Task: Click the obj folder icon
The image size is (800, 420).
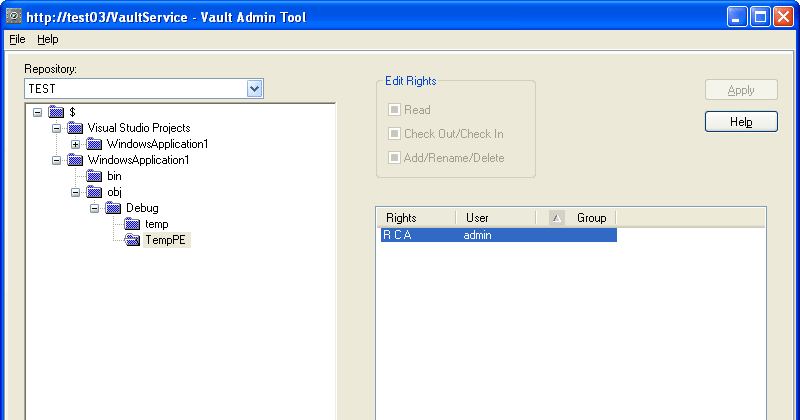Action: tap(94, 192)
